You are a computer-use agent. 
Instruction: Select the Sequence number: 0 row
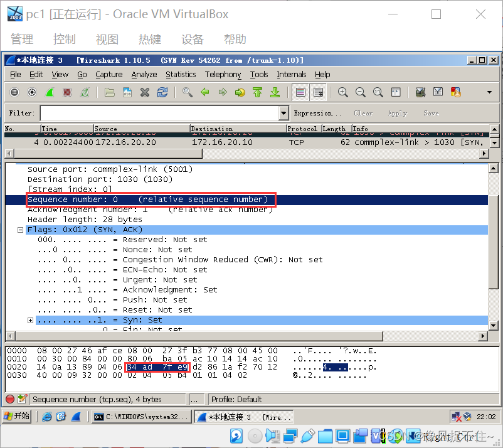click(x=246, y=200)
